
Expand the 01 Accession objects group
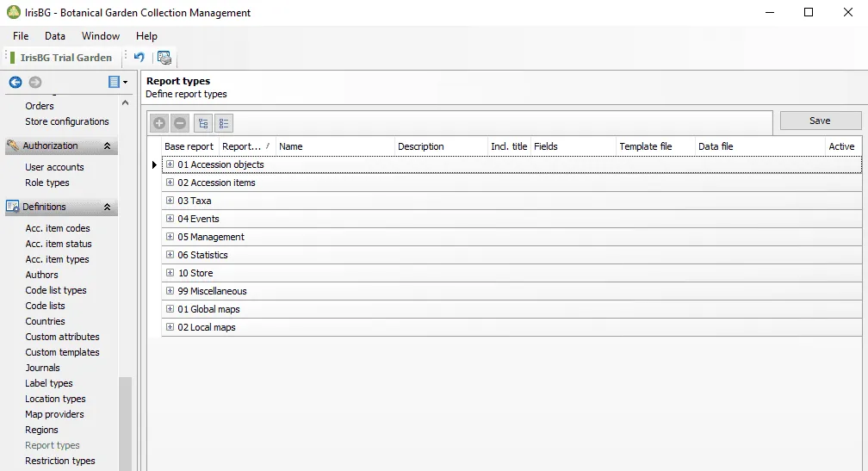pyautogui.click(x=170, y=164)
